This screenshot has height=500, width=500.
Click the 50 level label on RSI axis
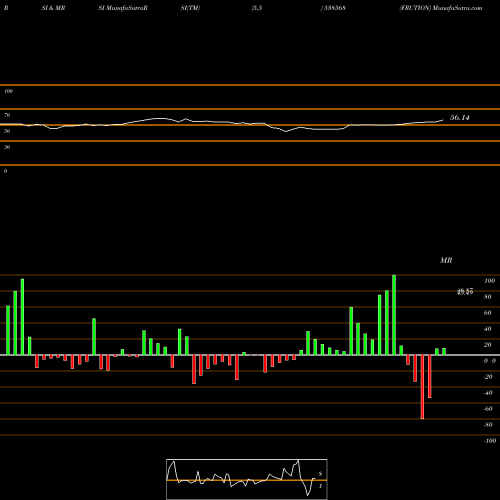coord(7,131)
